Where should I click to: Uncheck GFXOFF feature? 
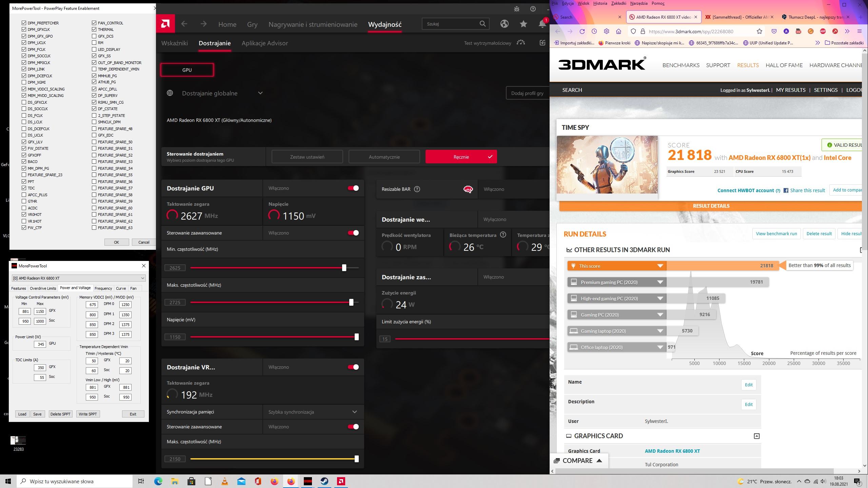coord(24,155)
